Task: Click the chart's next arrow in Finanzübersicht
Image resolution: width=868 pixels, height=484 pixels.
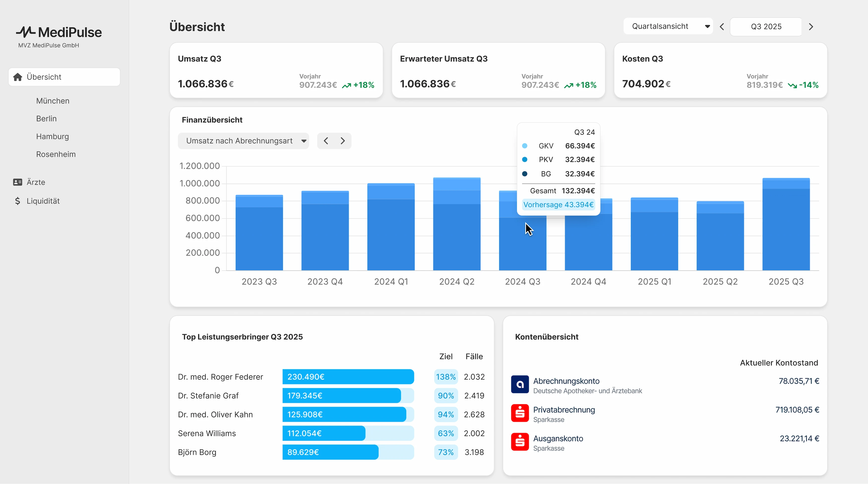Action: click(343, 141)
